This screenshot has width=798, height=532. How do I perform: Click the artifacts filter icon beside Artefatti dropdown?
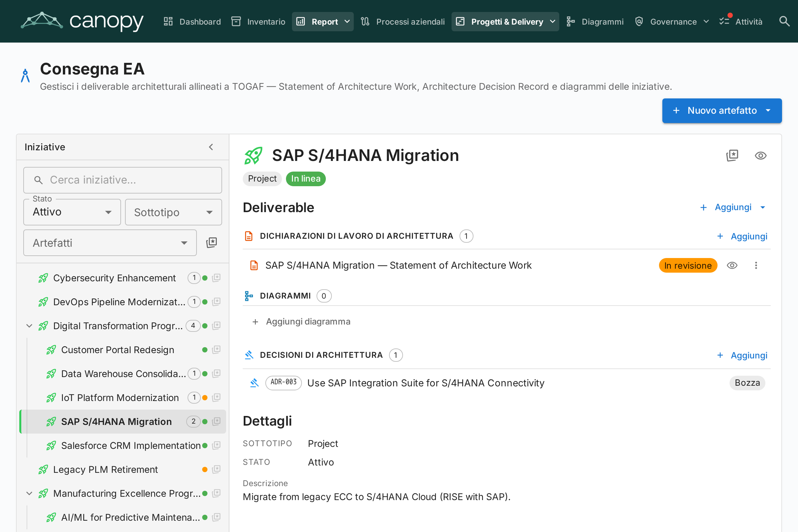click(211, 243)
